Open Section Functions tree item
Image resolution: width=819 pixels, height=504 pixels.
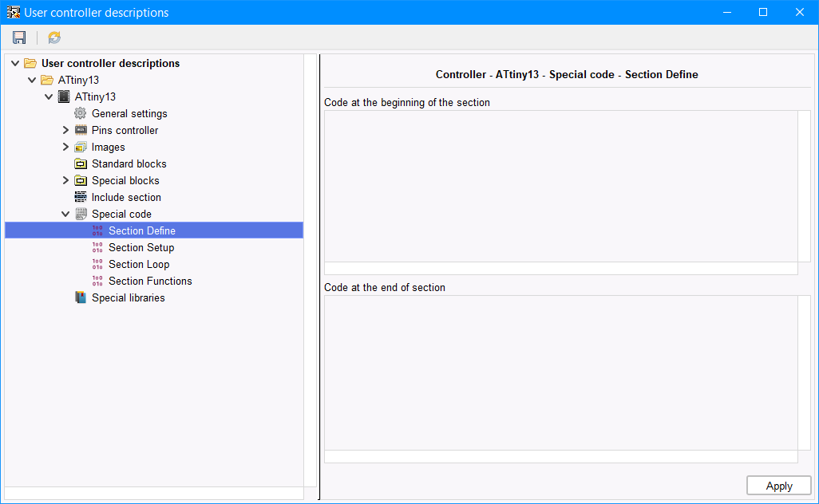tap(150, 281)
